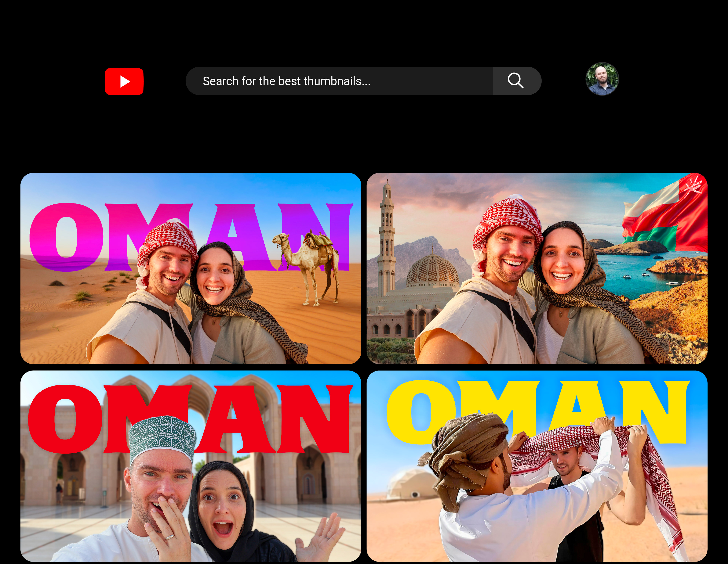Open the red OMAN surprised couple thumbnail
The width and height of the screenshot is (728, 564).
click(191, 466)
